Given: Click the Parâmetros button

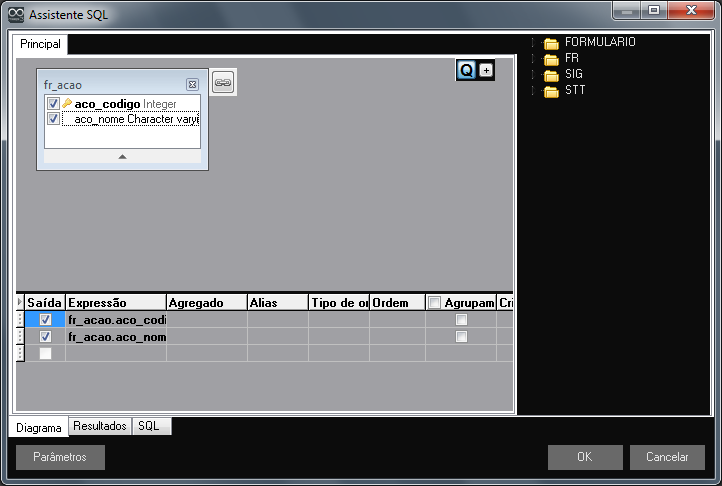Looking at the screenshot, I should [60, 457].
